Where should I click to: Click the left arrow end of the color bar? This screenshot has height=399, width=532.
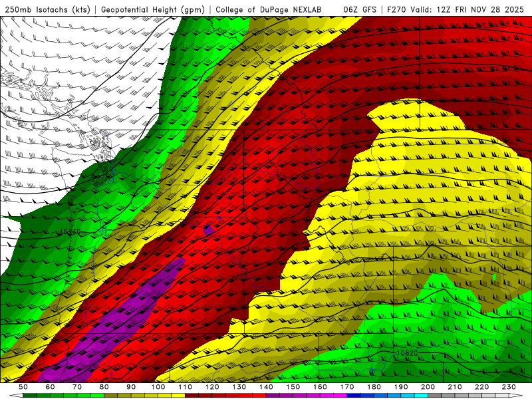coord(16,396)
